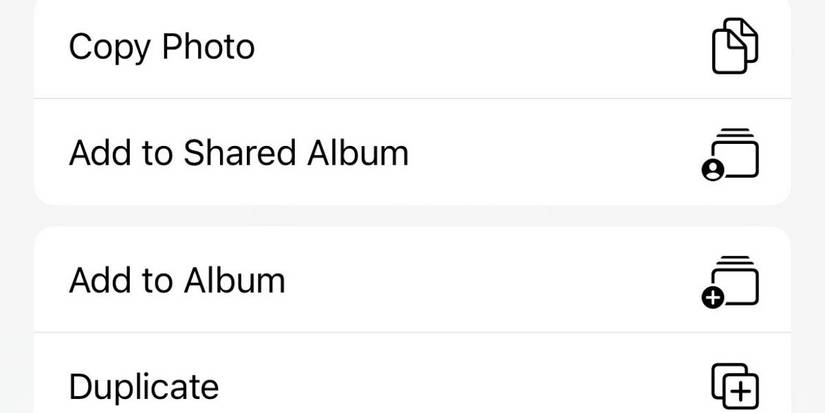Tap the word "Photo" in Copy Photo
The height and width of the screenshot is (413, 825).
tap(210, 47)
